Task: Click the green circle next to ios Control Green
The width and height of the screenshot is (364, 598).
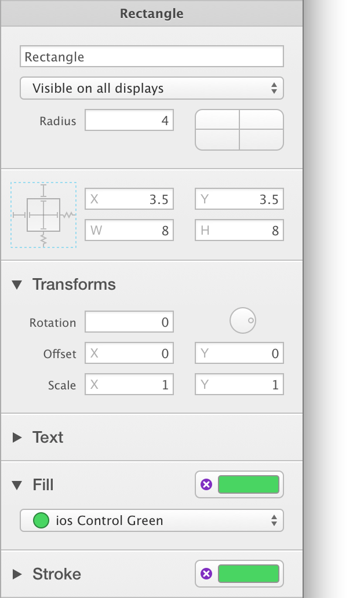Action: point(41,520)
